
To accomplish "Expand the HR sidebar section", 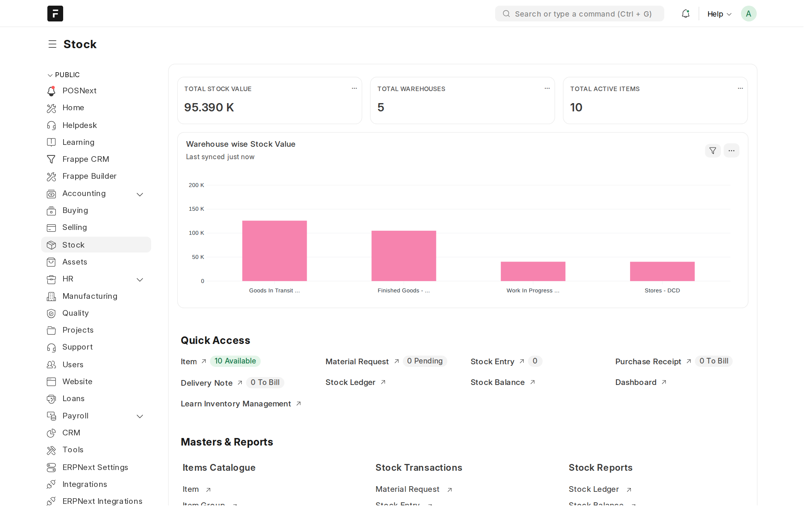I will pos(140,280).
